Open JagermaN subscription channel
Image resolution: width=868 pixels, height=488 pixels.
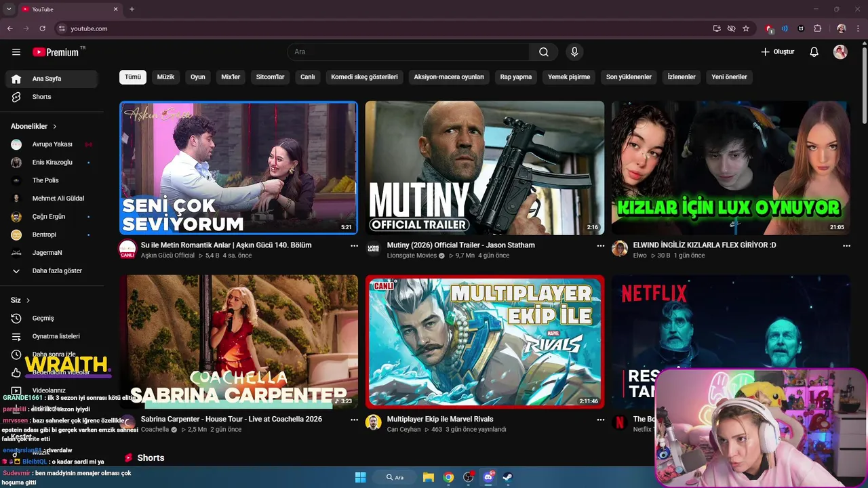click(52, 253)
